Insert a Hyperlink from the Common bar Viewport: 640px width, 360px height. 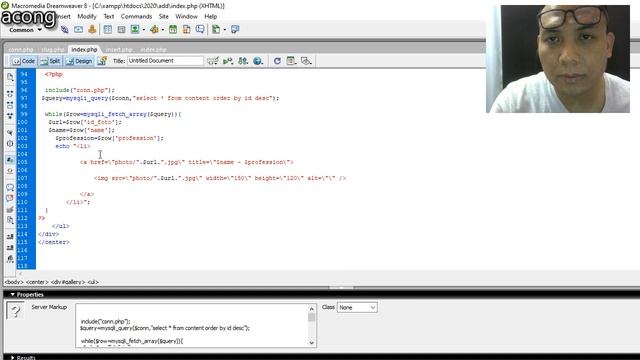click(64, 29)
